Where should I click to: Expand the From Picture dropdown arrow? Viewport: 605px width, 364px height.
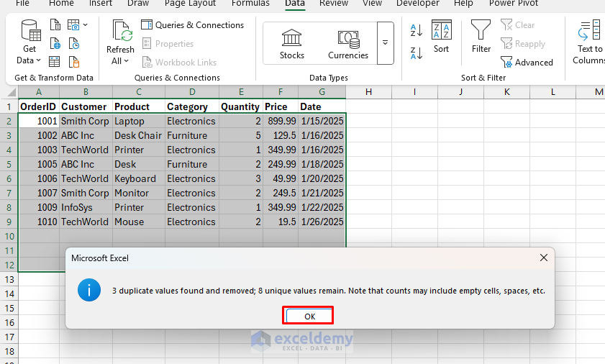86,25
